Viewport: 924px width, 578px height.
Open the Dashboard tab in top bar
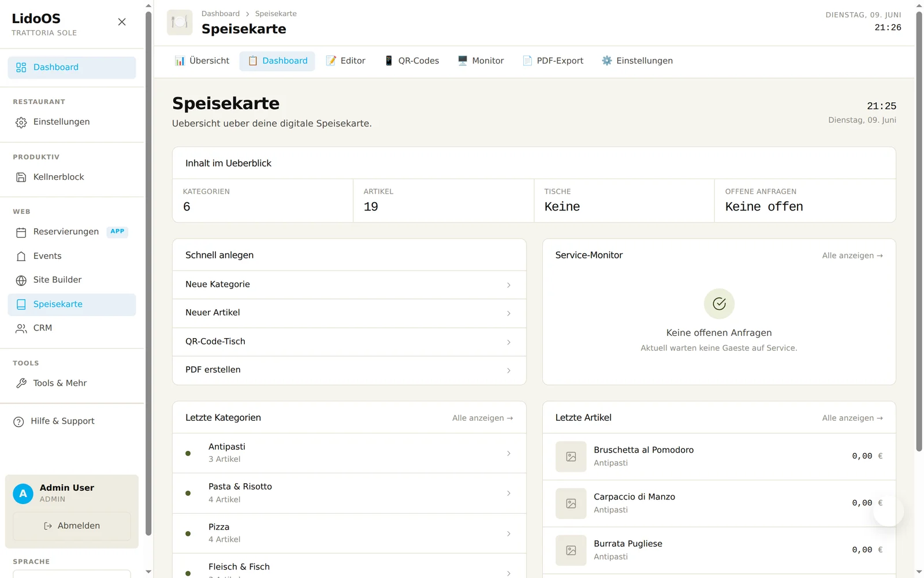(277, 61)
